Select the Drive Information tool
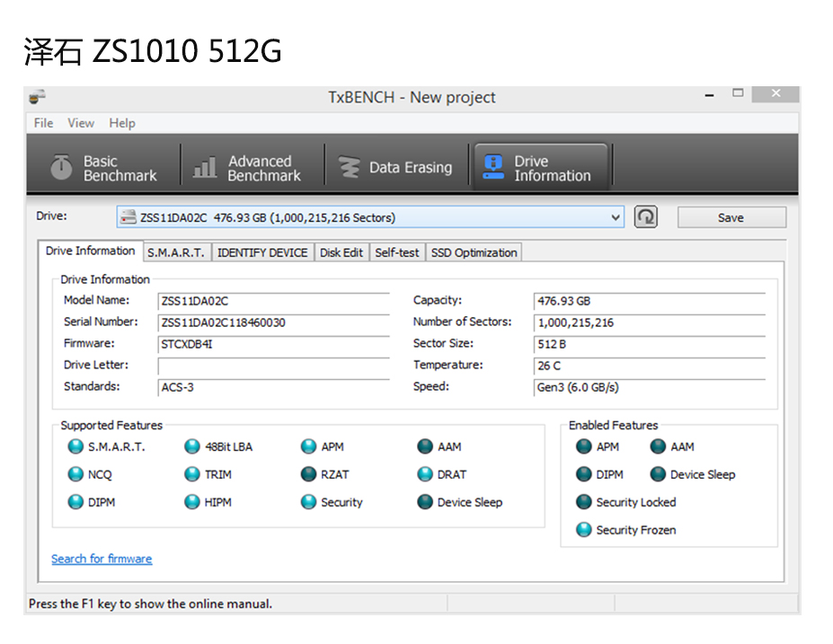 (x=540, y=165)
